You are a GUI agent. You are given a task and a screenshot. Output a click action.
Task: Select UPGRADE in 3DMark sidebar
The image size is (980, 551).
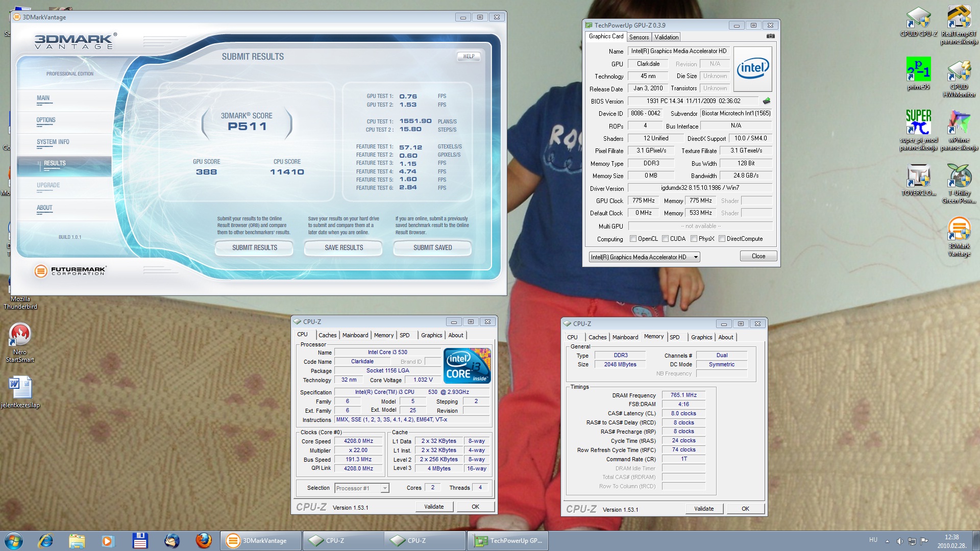click(48, 185)
